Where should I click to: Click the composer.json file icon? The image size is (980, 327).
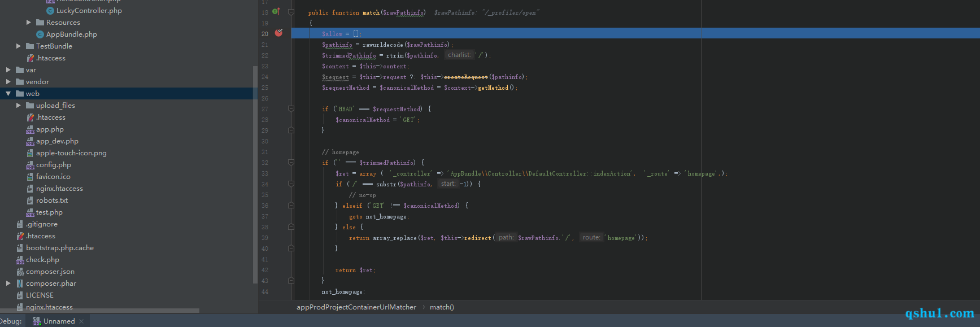click(20, 272)
